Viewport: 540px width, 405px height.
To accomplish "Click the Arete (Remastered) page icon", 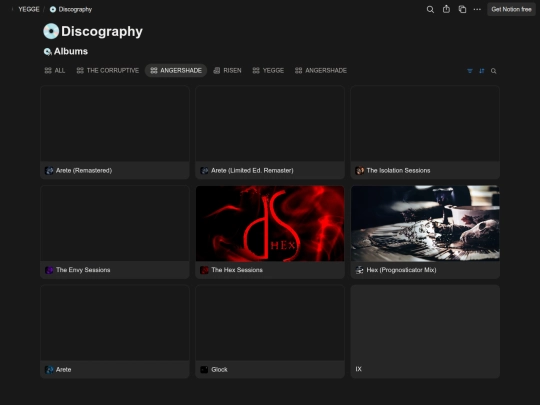I will tap(49, 170).
